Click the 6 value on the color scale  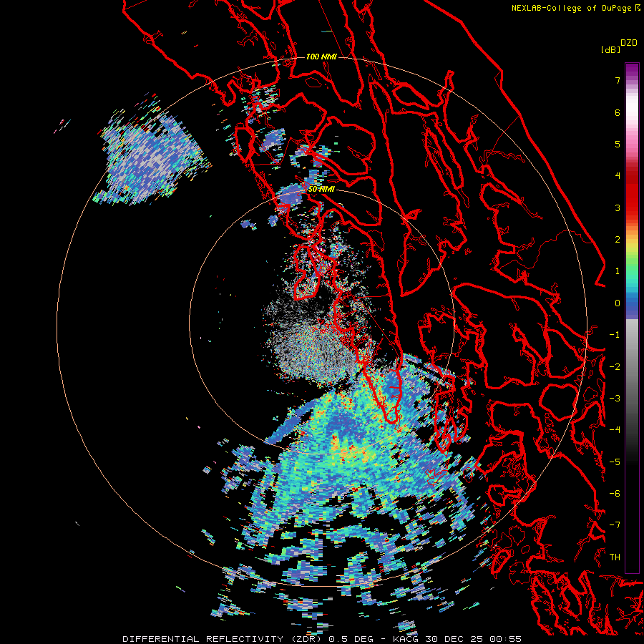(x=618, y=112)
